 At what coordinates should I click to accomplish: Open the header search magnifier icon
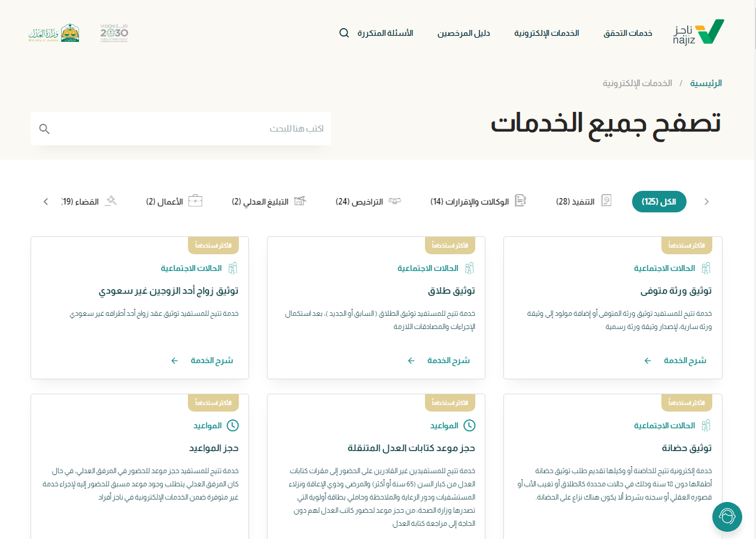pyautogui.click(x=344, y=33)
